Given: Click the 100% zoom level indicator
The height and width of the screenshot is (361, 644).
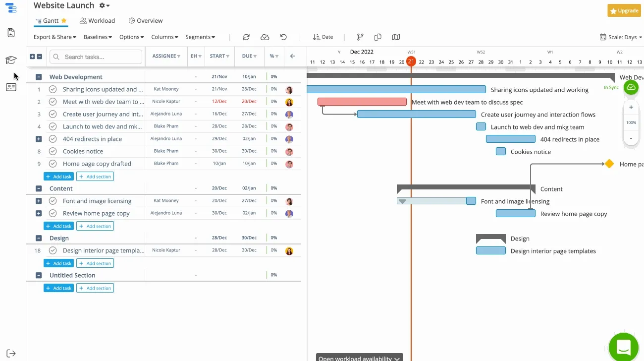Looking at the screenshot, I should click(x=631, y=122).
